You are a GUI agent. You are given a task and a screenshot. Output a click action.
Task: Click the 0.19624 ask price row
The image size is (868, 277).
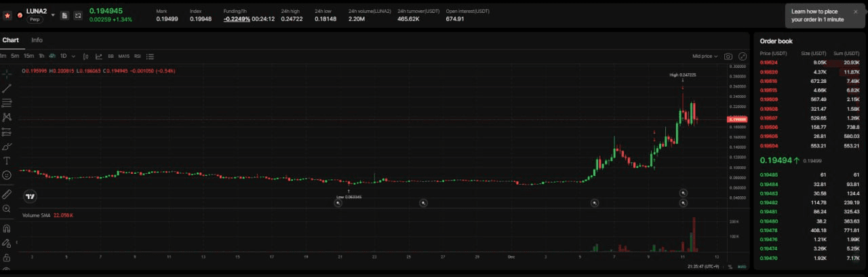[x=769, y=62]
